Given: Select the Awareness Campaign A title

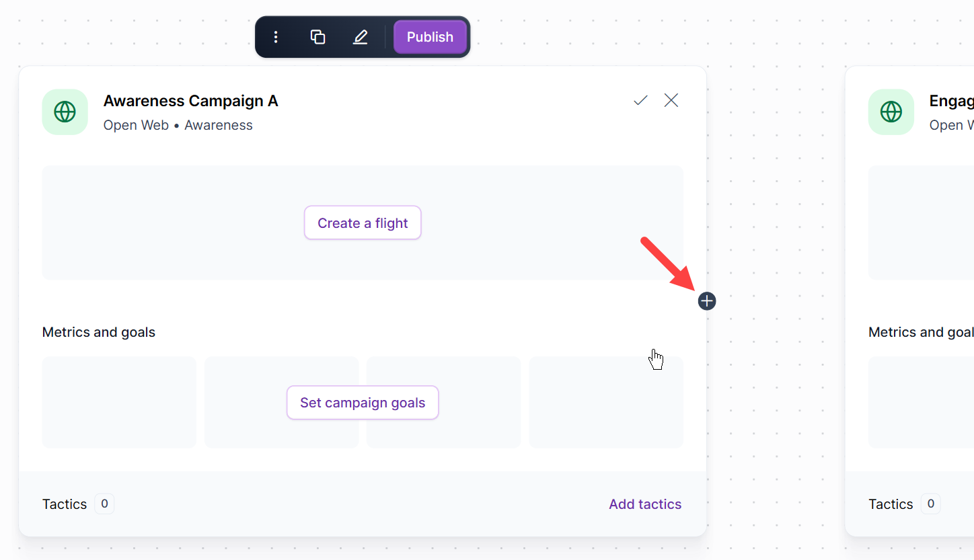Looking at the screenshot, I should (x=190, y=101).
